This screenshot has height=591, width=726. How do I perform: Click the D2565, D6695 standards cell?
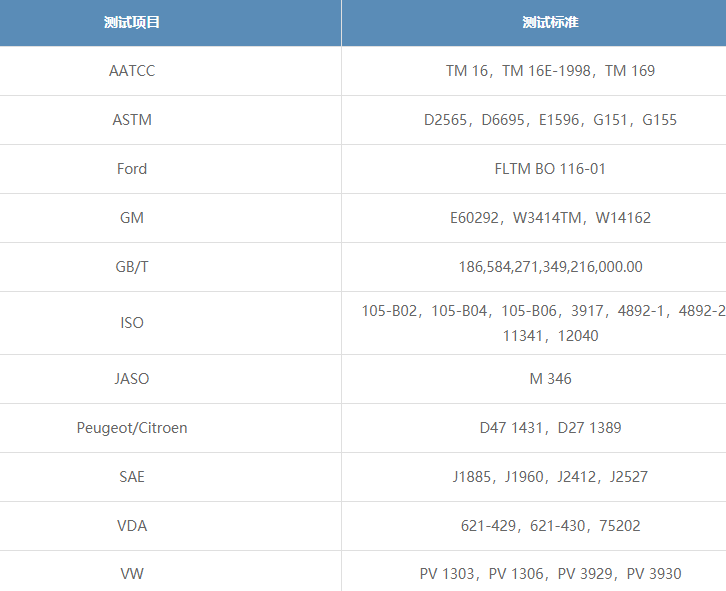[x=550, y=120]
